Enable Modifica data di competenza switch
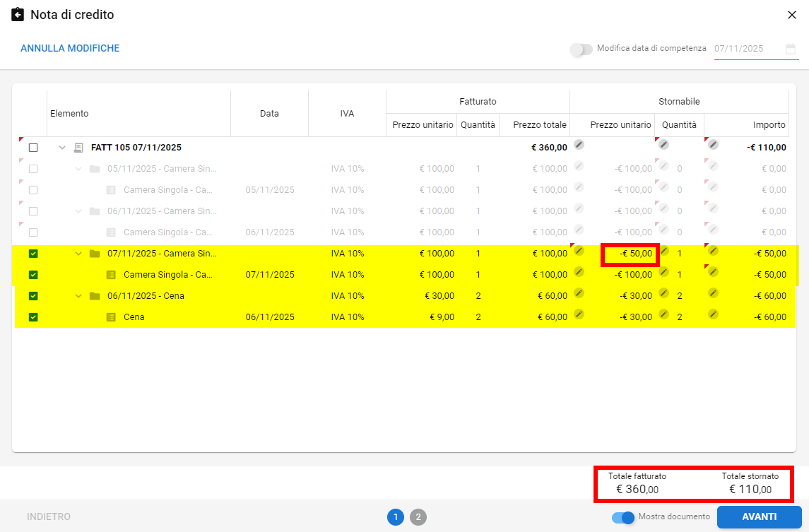 click(x=581, y=49)
